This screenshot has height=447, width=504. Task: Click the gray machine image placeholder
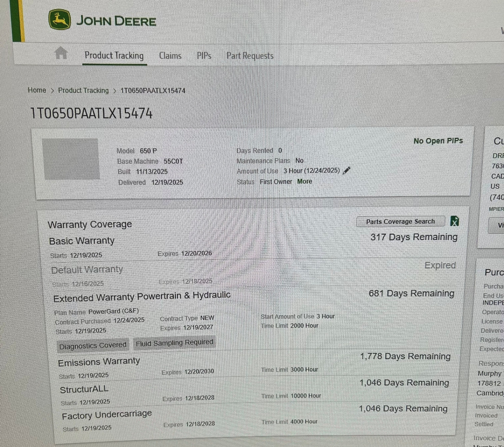click(71, 159)
